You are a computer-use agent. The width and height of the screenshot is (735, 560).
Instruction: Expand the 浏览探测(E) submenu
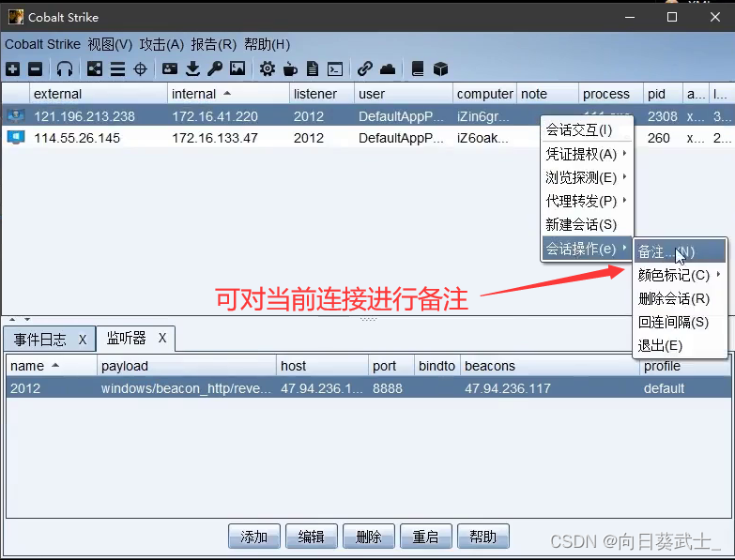[x=587, y=177]
